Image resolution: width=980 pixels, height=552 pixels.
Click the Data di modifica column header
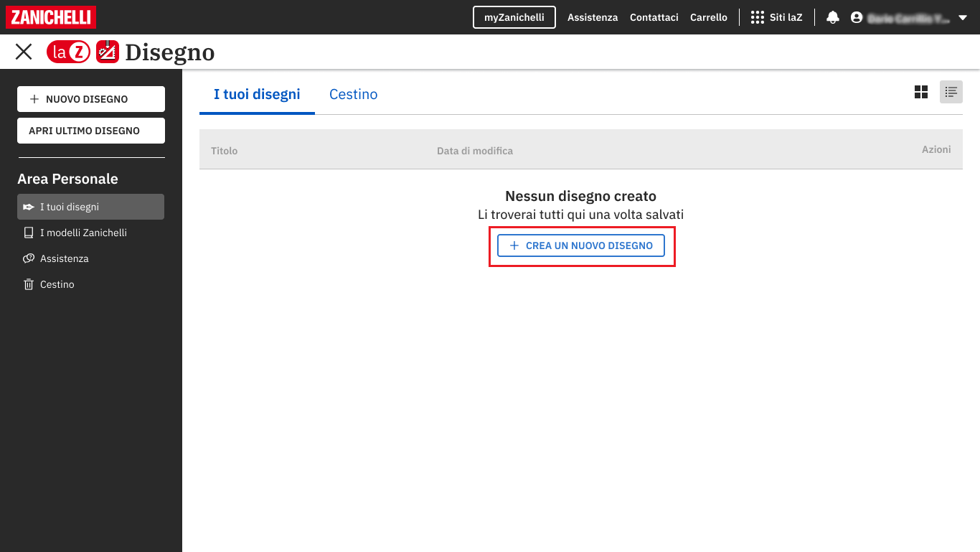(x=475, y=151)
